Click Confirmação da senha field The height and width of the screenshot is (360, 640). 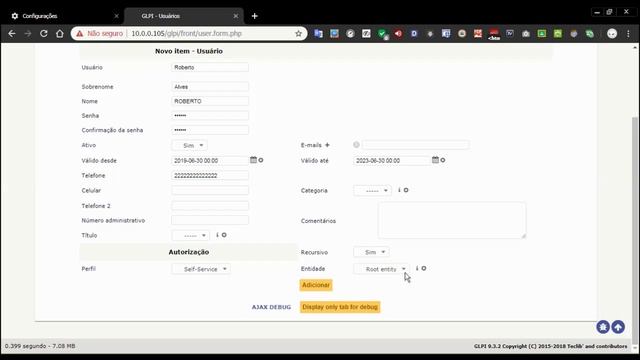click(x=210, y=130)
